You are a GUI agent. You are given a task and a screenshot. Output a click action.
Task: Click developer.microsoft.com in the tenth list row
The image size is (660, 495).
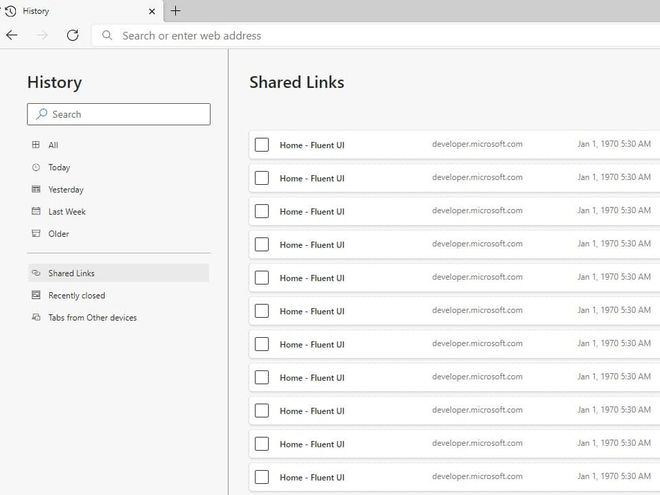477,443
